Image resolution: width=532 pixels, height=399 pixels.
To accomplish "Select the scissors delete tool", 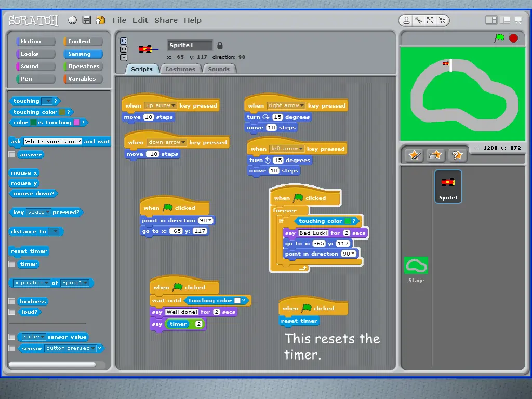I will click(418, 20).
